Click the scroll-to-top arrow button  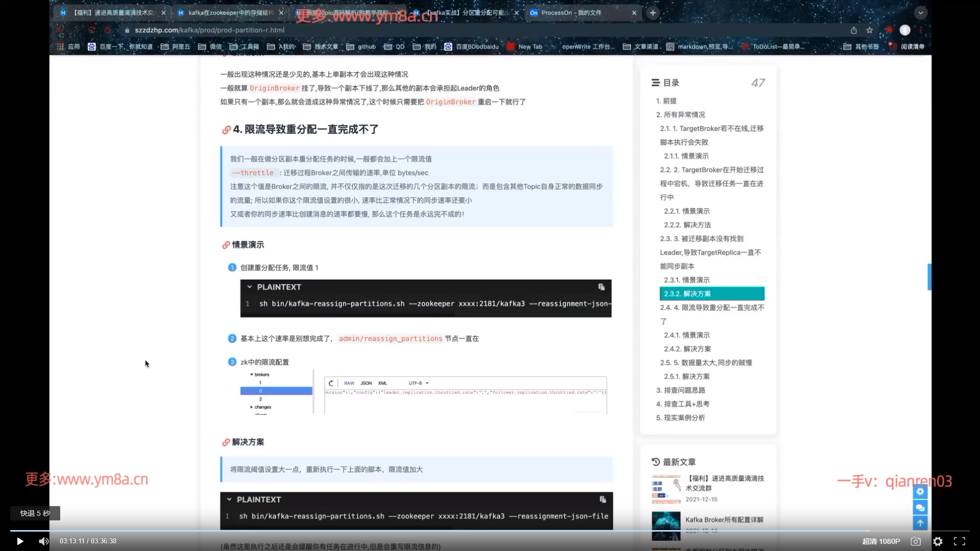coord(920,523)
